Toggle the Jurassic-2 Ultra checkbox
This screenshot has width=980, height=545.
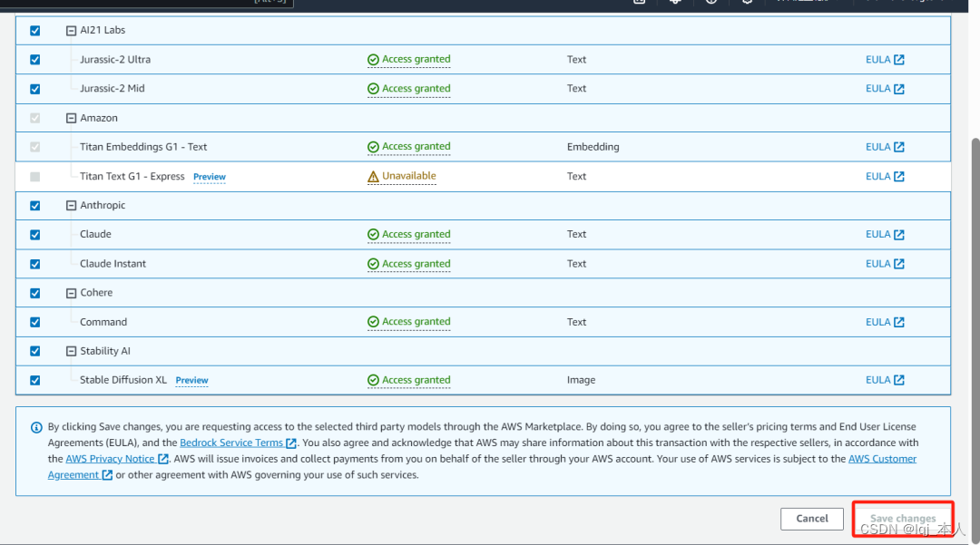click(x=35, y=59)
